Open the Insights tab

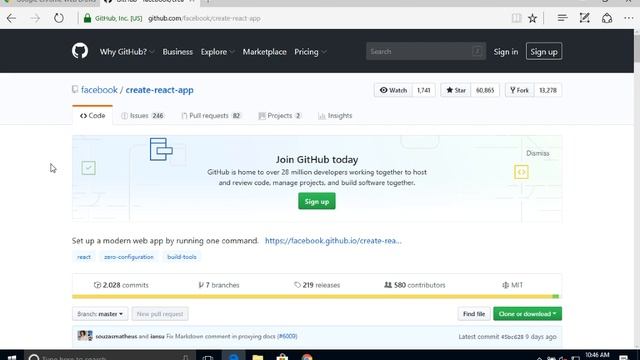pos(335,116)
